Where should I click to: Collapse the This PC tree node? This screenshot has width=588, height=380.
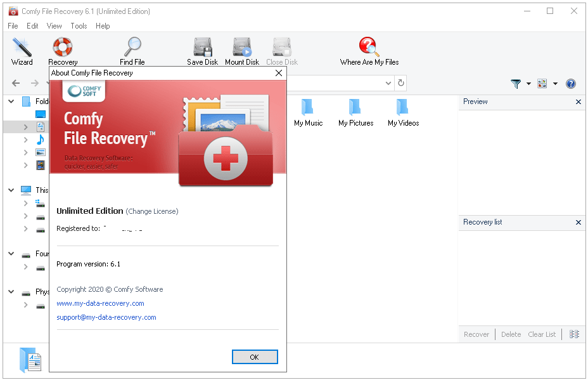(11, 190)
